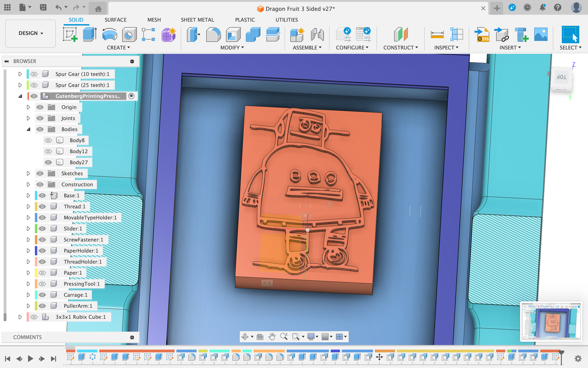Show the PressingTool:1 component
Viewport: 588px width, 368px height.
coord(42,284)
